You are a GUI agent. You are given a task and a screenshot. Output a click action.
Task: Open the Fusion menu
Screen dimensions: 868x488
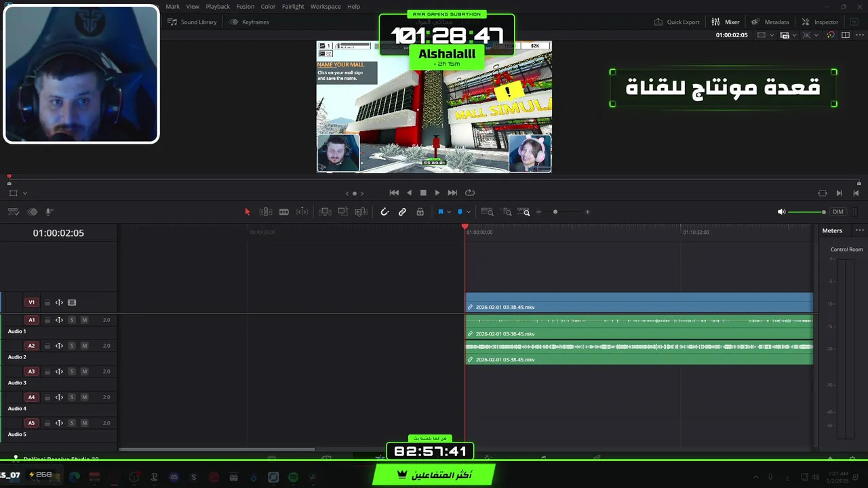[245, 6]
